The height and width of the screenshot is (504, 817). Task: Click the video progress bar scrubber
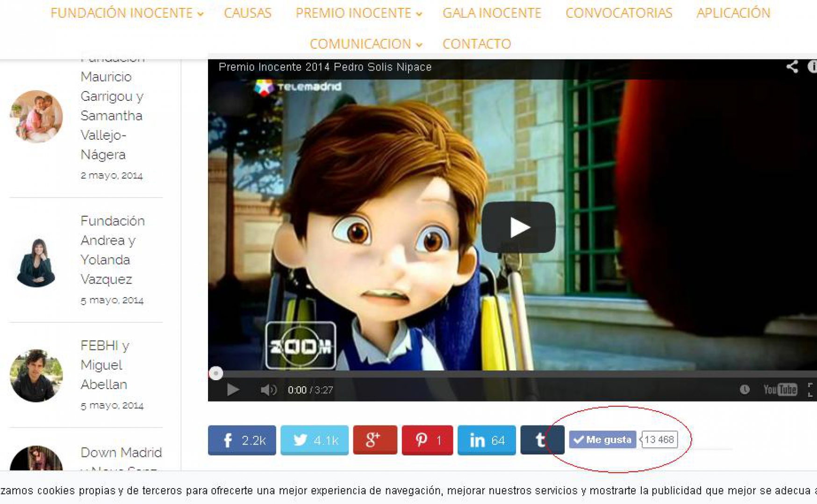click(x=216, y=373)
